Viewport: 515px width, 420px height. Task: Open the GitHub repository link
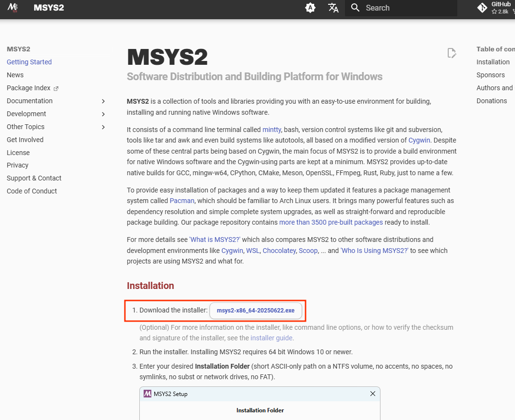point(496,8)
